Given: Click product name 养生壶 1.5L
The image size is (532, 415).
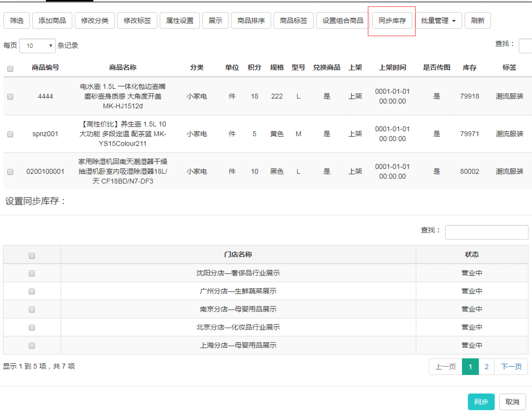Looking at the screenshot, I should click(x=123, y=134).
